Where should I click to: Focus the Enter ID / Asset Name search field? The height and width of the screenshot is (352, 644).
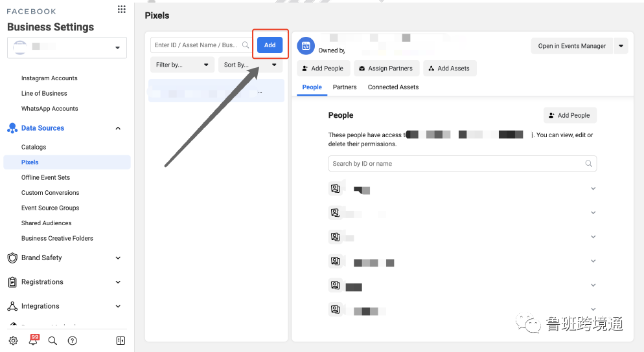(201, 45)
